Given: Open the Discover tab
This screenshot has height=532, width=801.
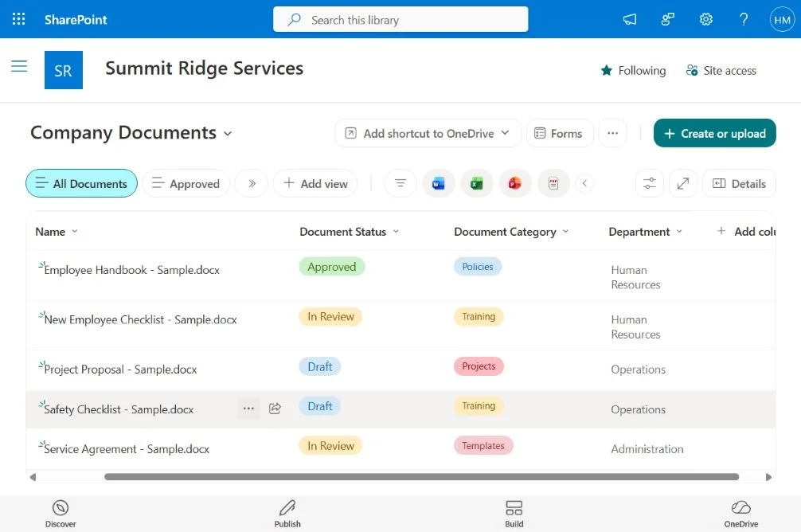Looking at the screenshot, I should pyautogui.click(x=61, y=514).
